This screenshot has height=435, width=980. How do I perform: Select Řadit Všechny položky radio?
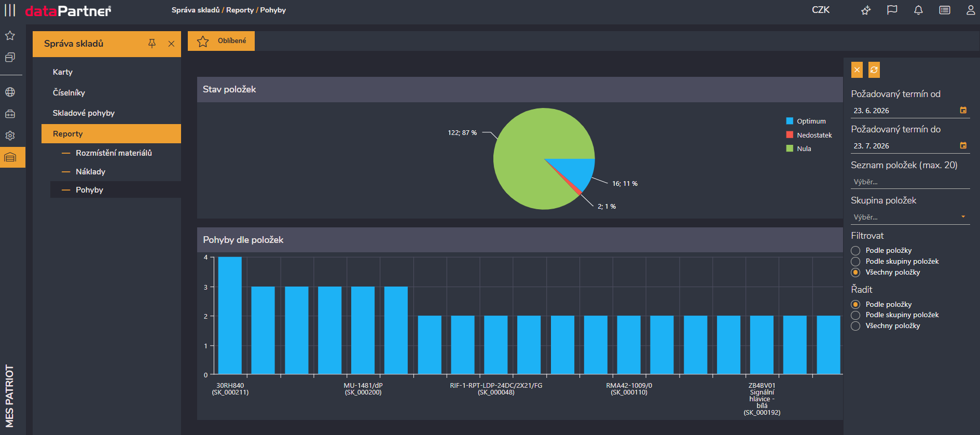(855, 326)
